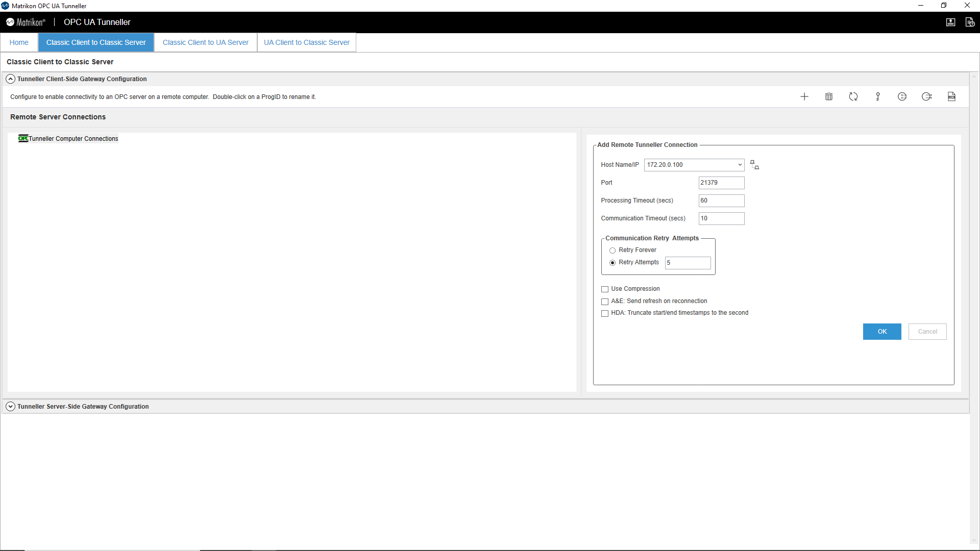Click the import configuration icon
The image size is (980, 551).
click(x=902, y=96)
